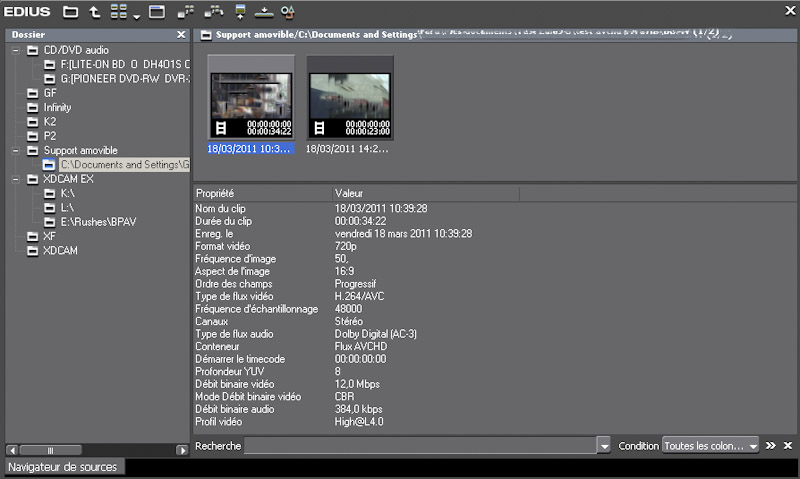Open the view mode dropdown arrow
This screenshot has height=479, width=800.
136,16
